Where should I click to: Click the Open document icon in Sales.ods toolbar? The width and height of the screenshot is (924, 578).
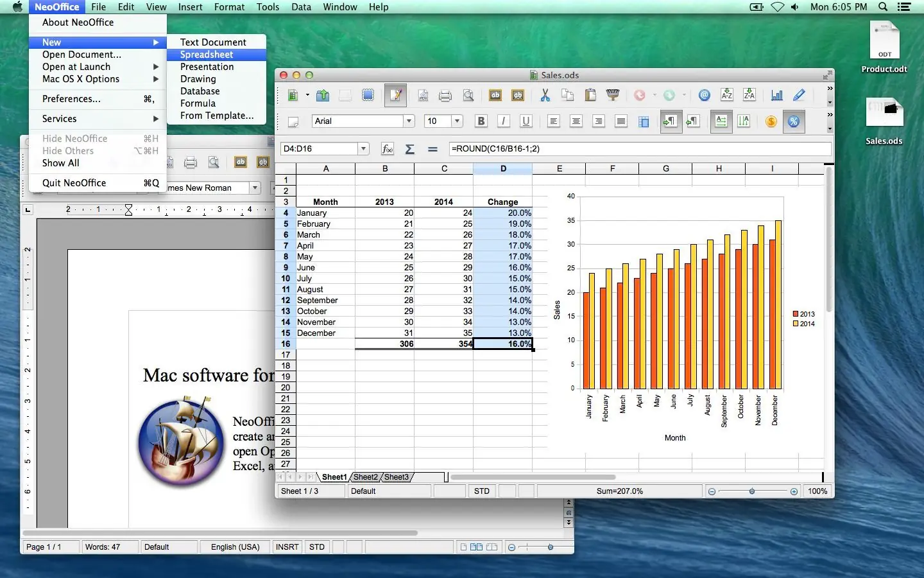coord(323,95)
